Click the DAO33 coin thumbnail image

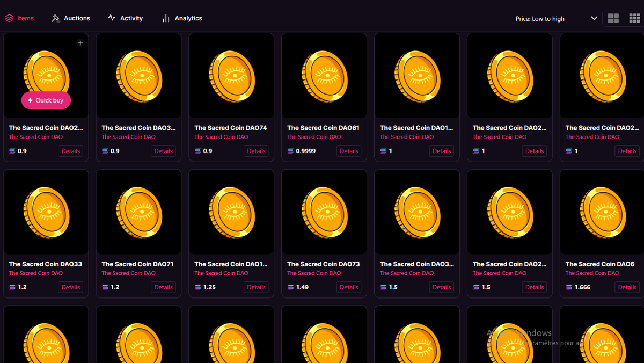tap(46, 212)
